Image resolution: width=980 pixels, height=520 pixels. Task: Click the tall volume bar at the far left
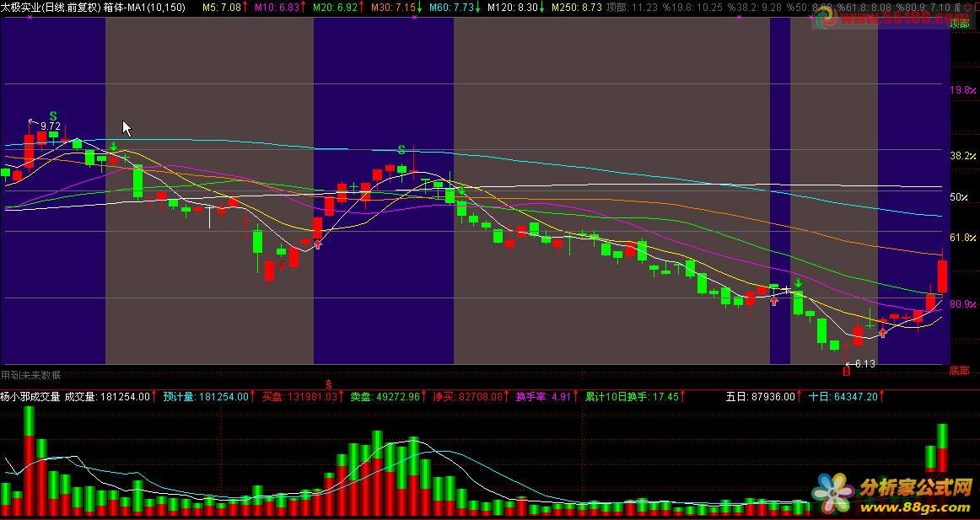pyautogui.click(x=29, y=461)
